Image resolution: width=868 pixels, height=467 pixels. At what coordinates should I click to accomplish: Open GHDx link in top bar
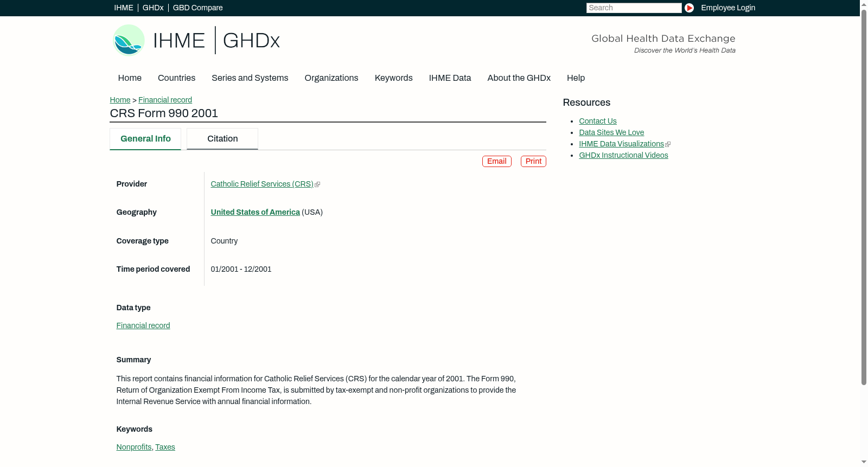coord(153,8)
